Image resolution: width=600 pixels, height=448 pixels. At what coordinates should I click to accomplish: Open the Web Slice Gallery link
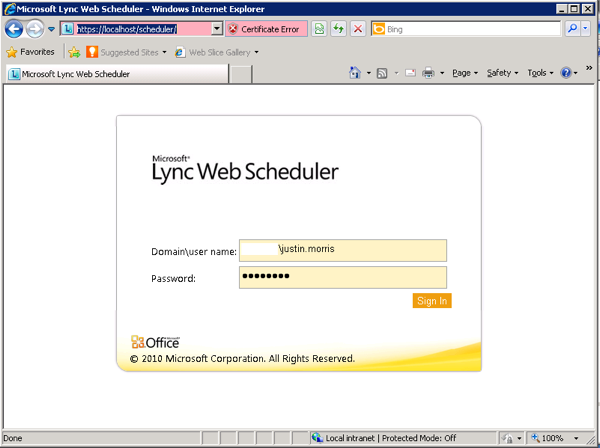[213, 52]
